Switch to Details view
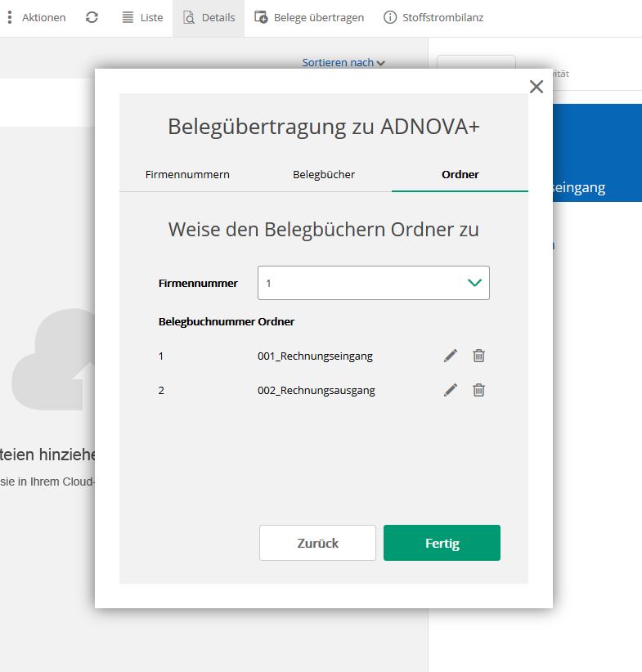 click(209, 17)
